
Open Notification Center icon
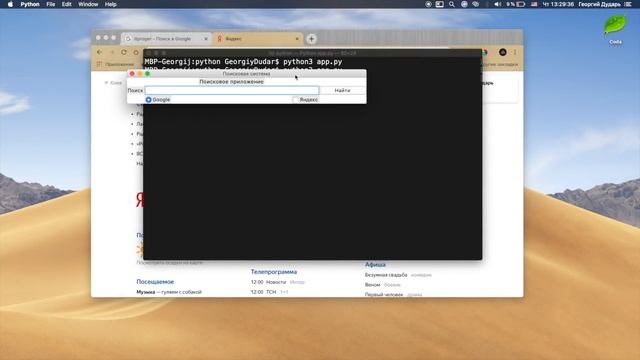click(628, 4)
